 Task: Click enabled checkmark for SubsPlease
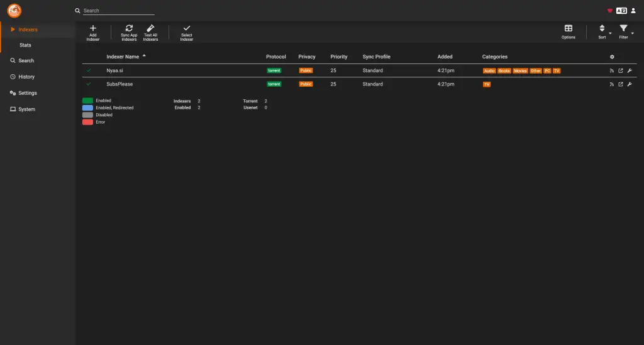[89, 84]
